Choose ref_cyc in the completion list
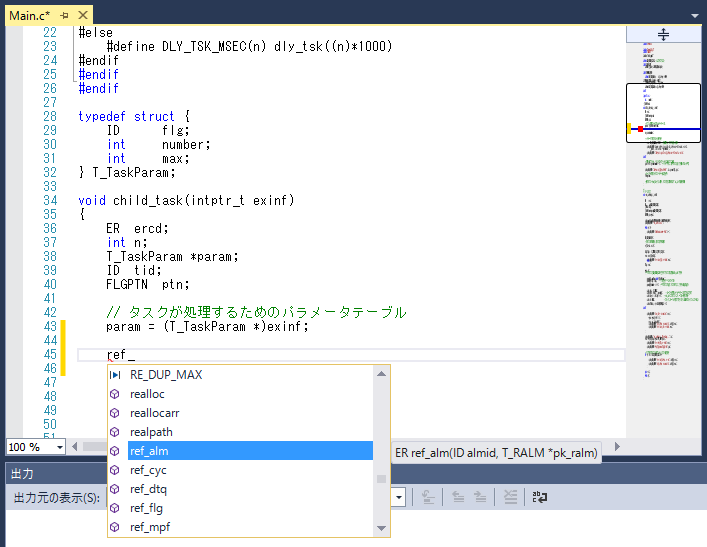Viewport: 707px width, 547px height. coord(149,470)
